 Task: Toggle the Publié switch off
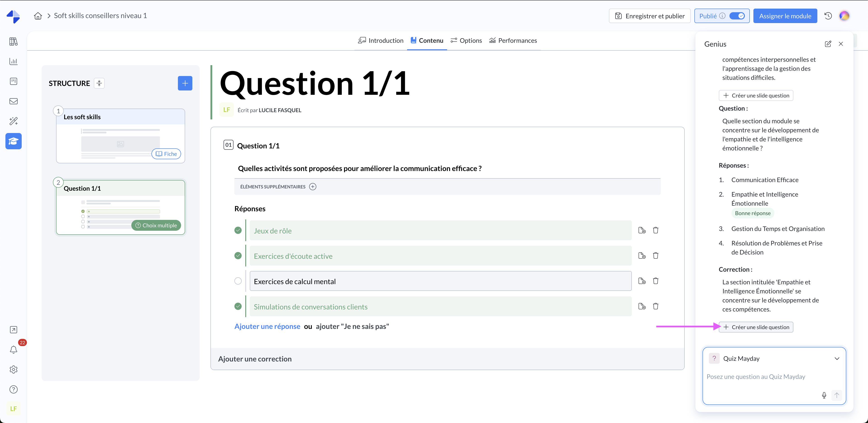[737, 16]
